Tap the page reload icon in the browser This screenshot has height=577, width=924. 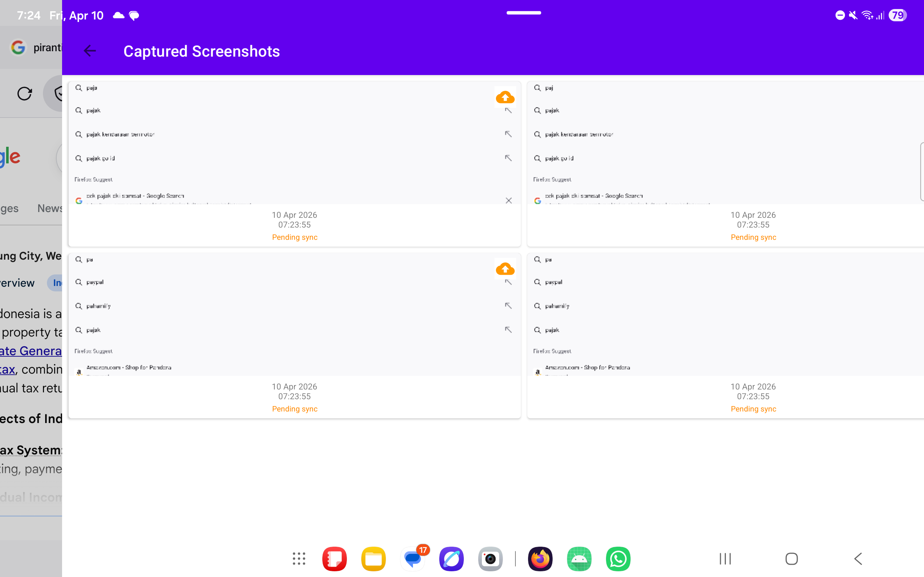[25, 93]
